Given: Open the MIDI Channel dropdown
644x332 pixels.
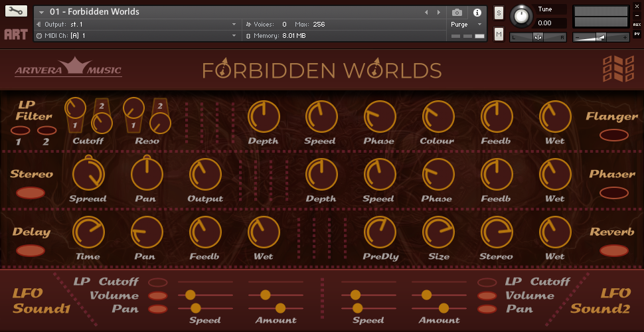Looking at the screenshot, I should pyautogui.click(x=234, y=35).
